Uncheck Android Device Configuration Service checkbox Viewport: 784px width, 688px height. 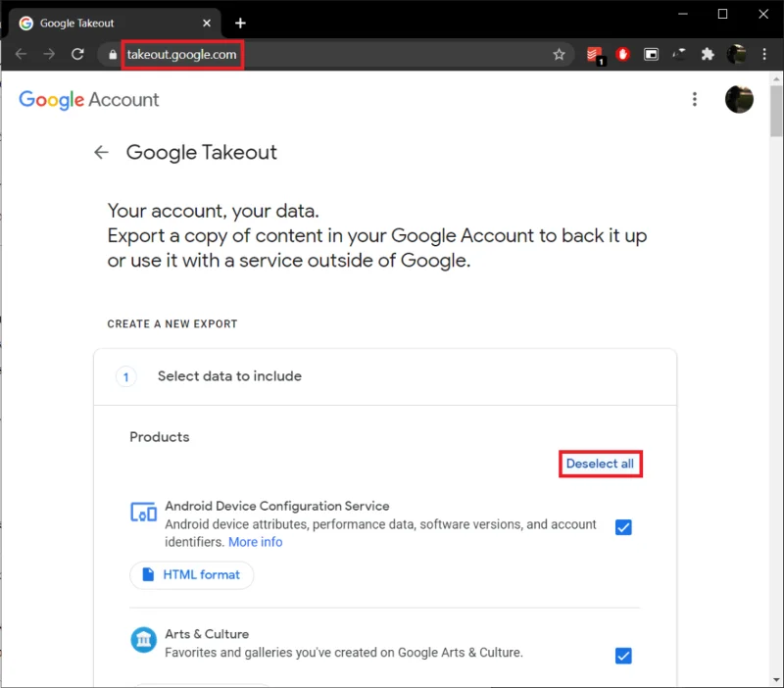[x=623, y=527]
